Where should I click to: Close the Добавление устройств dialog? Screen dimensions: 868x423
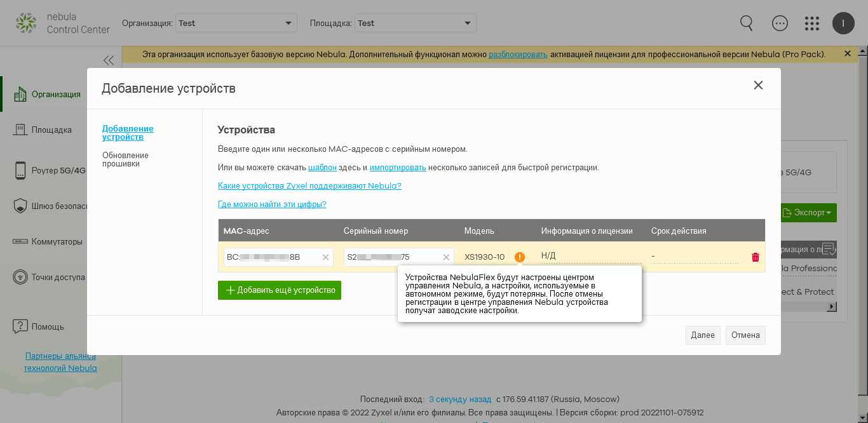pyautogui.click(x=758, y=85)
